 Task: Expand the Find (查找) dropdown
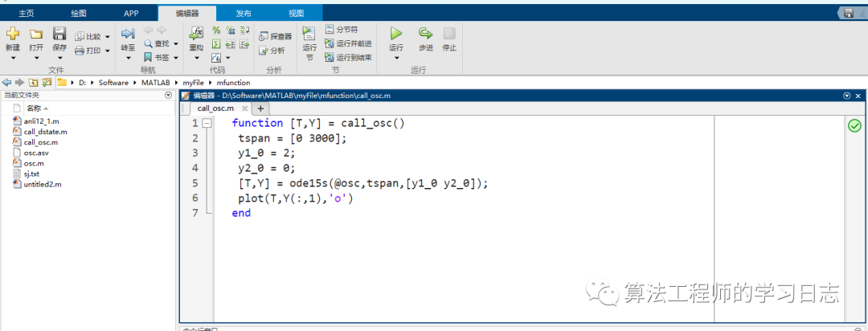[x=176, y=43]
